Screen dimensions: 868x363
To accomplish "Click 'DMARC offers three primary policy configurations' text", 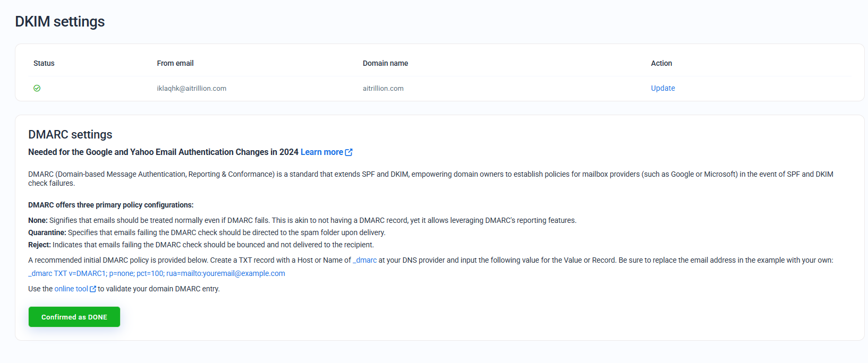I will click(x=111, y=205).
